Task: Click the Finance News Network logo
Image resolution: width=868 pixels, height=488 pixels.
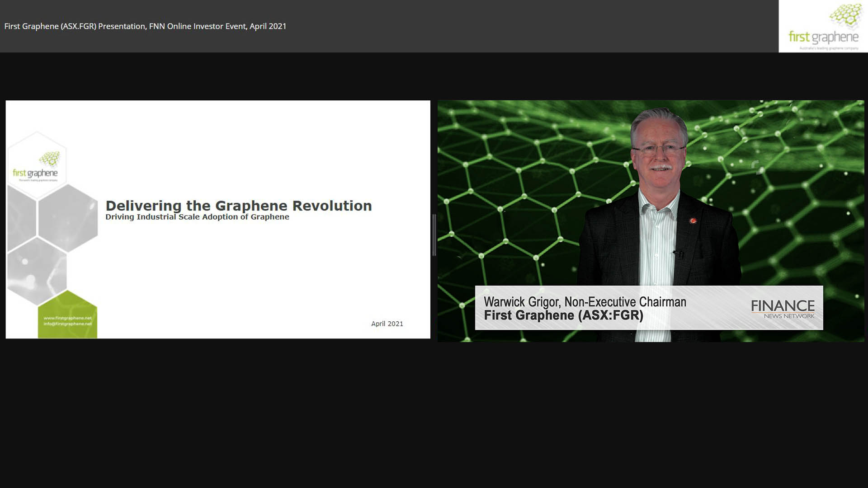Action: click(783, 309)
